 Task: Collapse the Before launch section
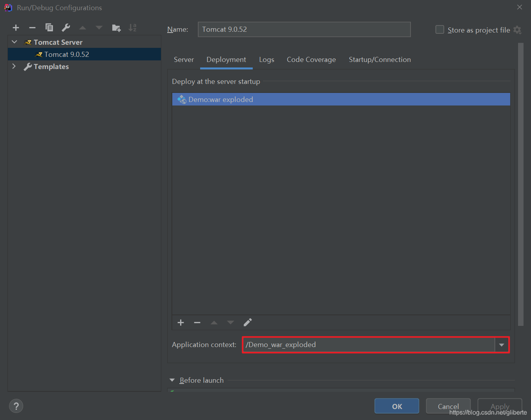point(172,380)
